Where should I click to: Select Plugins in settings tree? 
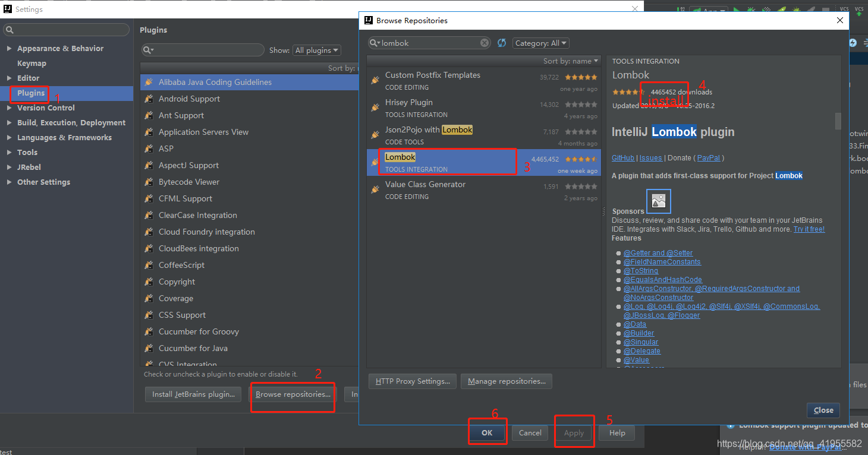(31, 93)
